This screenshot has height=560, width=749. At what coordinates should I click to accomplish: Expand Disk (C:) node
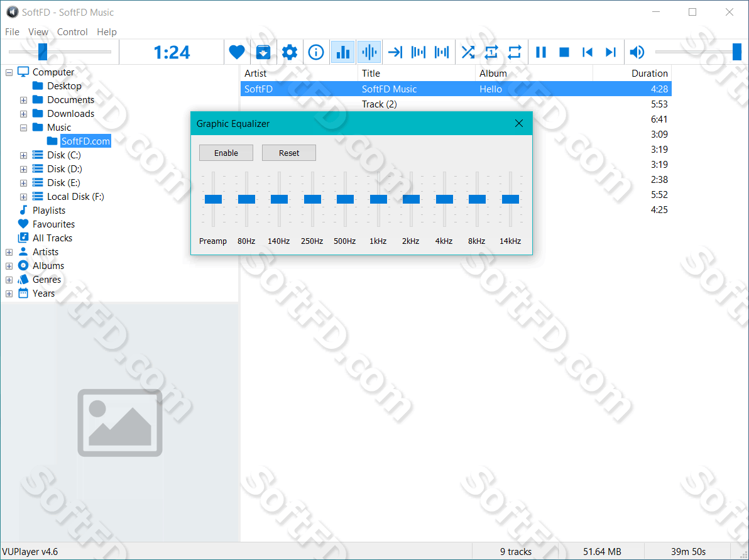pos(23,156)
